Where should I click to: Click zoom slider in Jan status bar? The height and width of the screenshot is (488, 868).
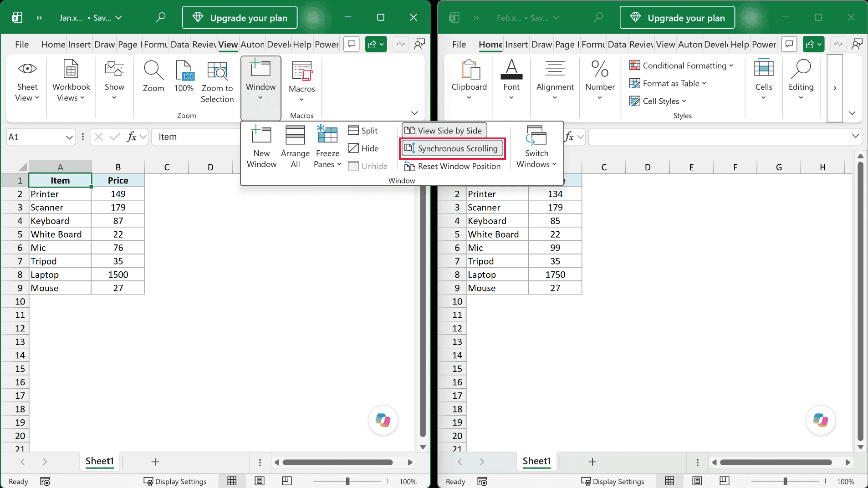point(347,481)
